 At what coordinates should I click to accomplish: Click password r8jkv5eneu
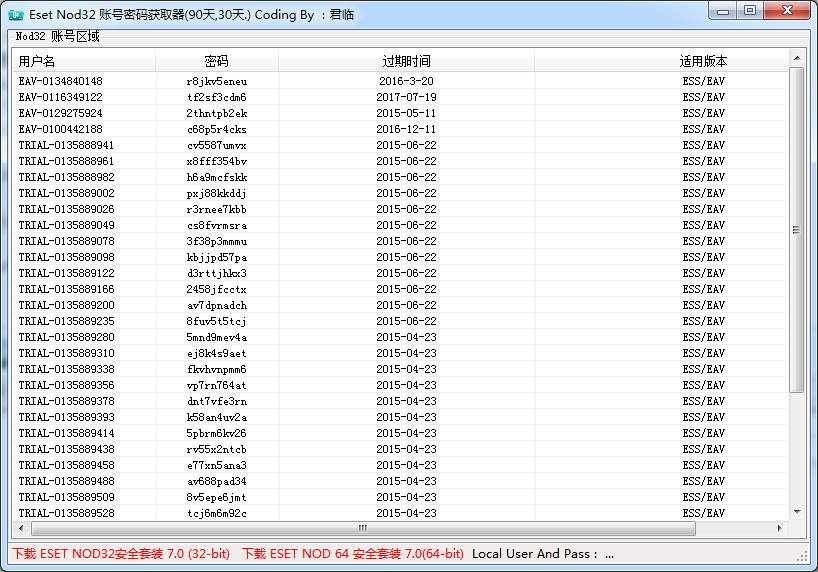tap(217, 81)
